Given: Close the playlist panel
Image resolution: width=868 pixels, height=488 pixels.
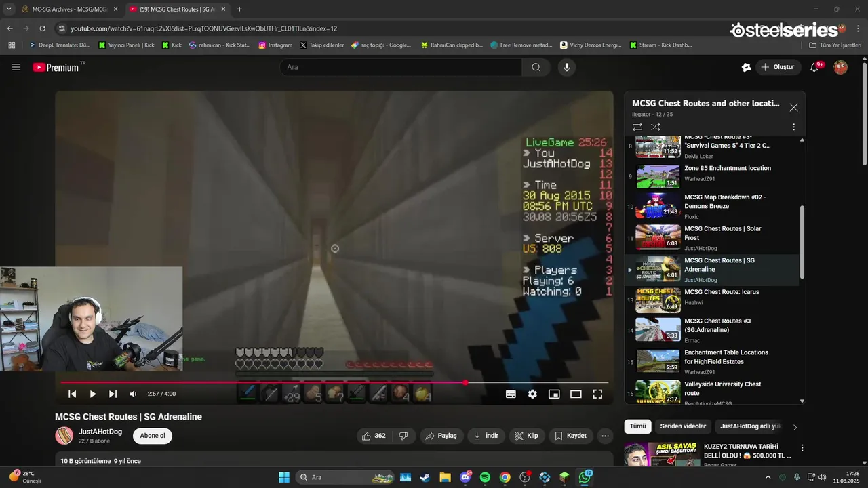Looking at the screenshot, I should (793, 108).
